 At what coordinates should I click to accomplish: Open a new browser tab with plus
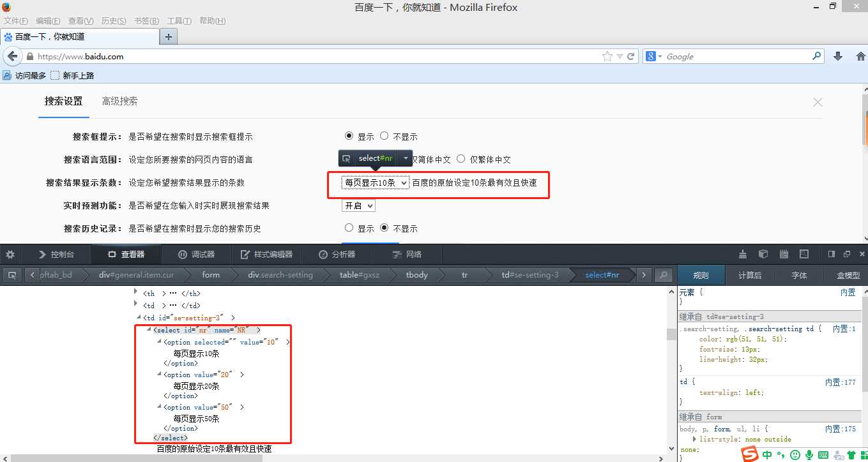(169, 36)
